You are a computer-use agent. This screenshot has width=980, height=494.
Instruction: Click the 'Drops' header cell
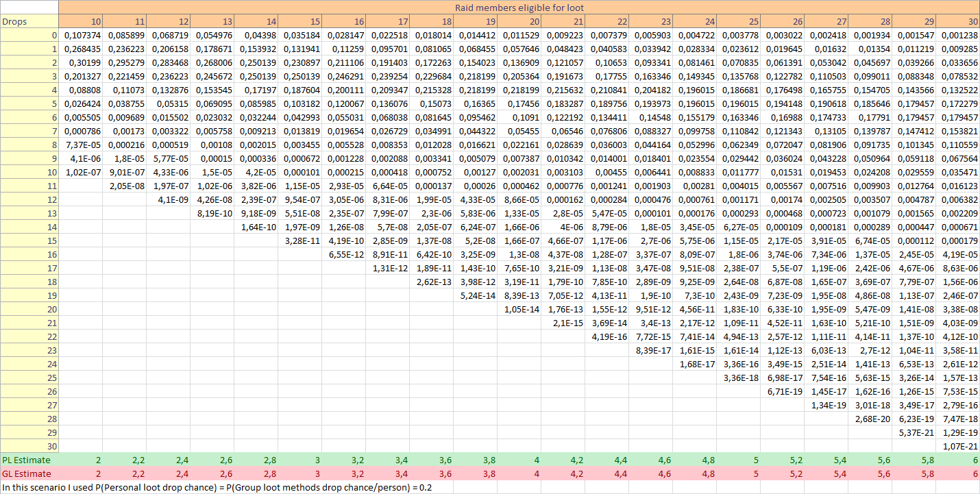tap(29, 21)
